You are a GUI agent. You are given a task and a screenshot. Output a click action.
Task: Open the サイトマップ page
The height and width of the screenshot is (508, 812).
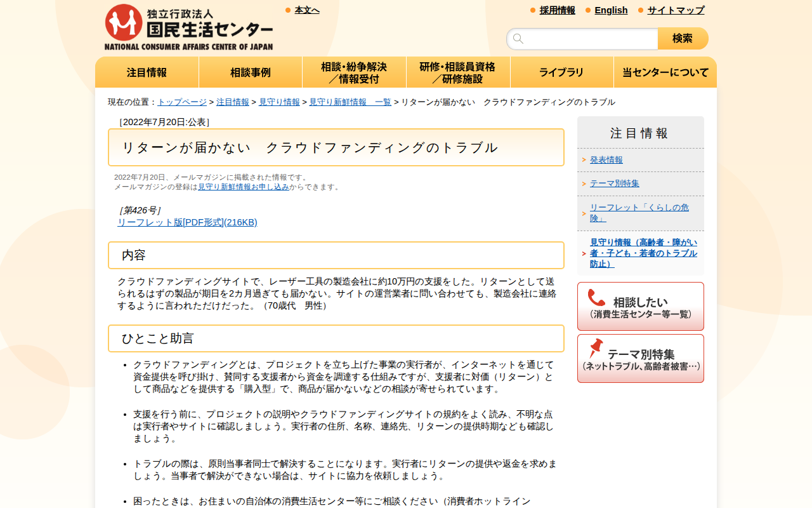674,10
